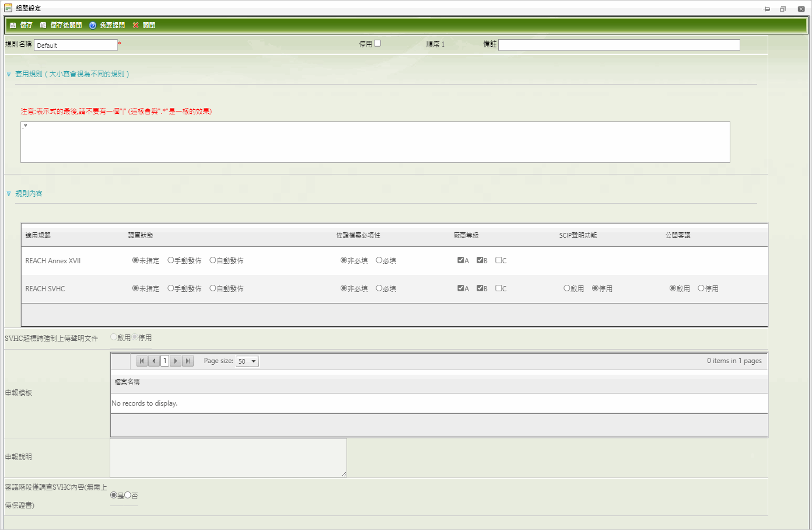Select 手動發佈 for REACH SVHC
This screenshot has height=530, width=812.
tap(170, 288)
